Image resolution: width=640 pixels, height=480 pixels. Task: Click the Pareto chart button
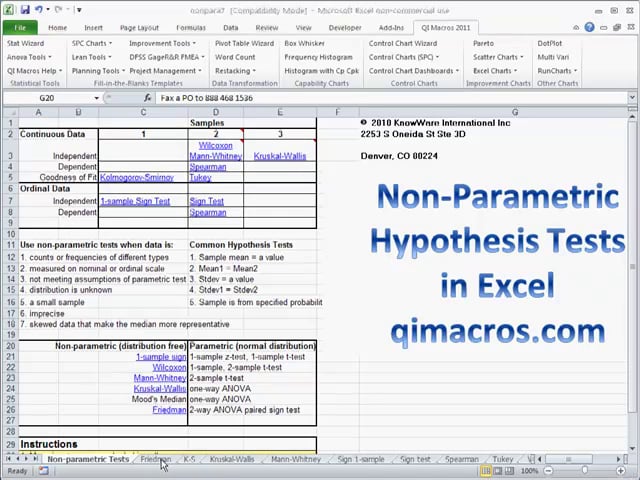(483, 43)
